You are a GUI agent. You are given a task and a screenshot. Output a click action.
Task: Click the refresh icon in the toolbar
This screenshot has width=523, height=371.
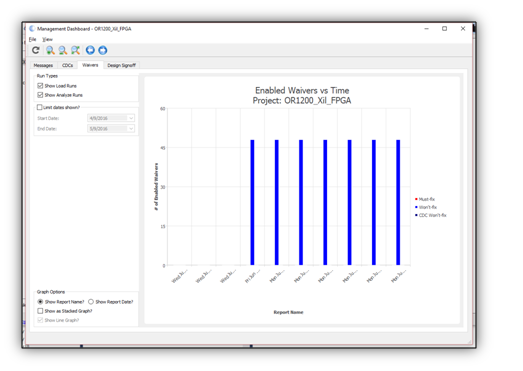[36, 50]
